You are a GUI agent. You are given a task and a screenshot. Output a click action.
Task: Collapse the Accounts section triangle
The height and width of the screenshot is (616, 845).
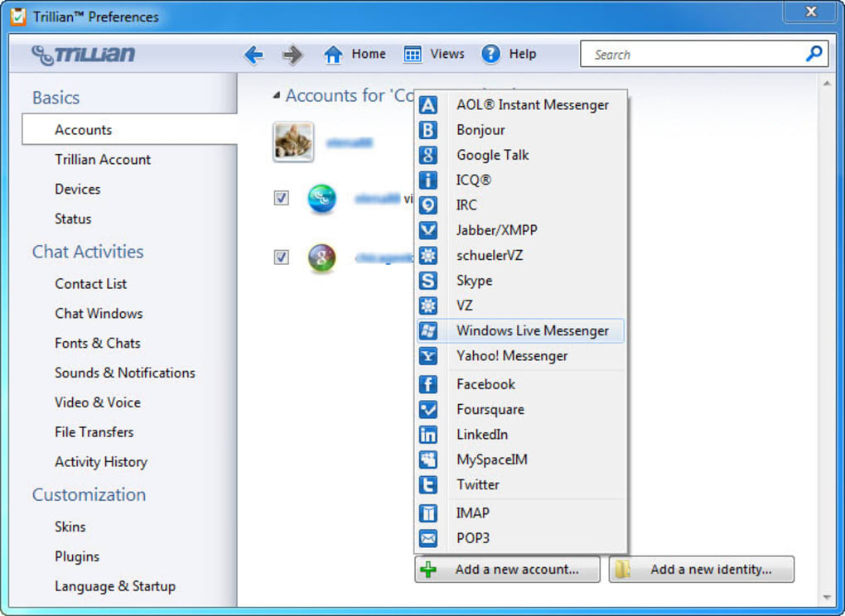pyautogui.click(x=277, y=96)
